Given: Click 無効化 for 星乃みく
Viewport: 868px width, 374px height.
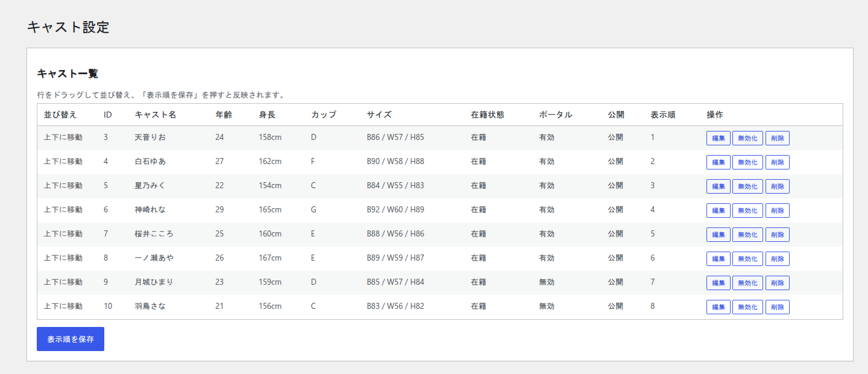Looking at the screenshot, I should (x=747, y=186).
